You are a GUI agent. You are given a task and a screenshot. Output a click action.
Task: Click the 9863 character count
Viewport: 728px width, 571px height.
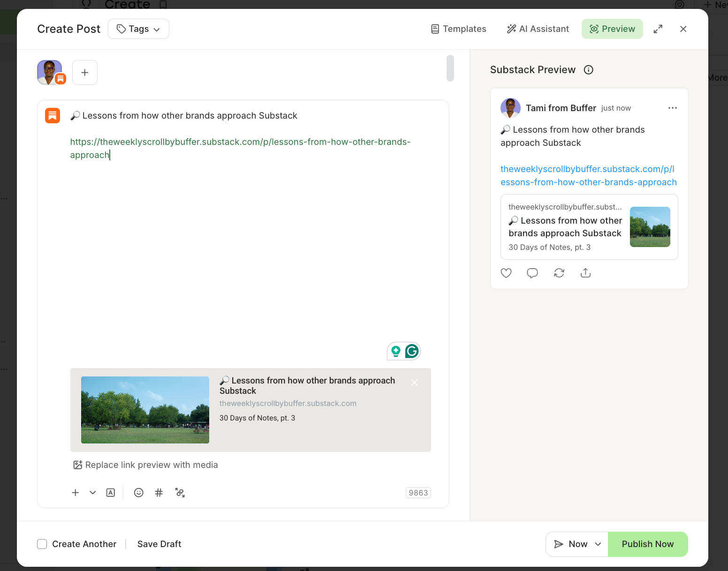(418, 493)
